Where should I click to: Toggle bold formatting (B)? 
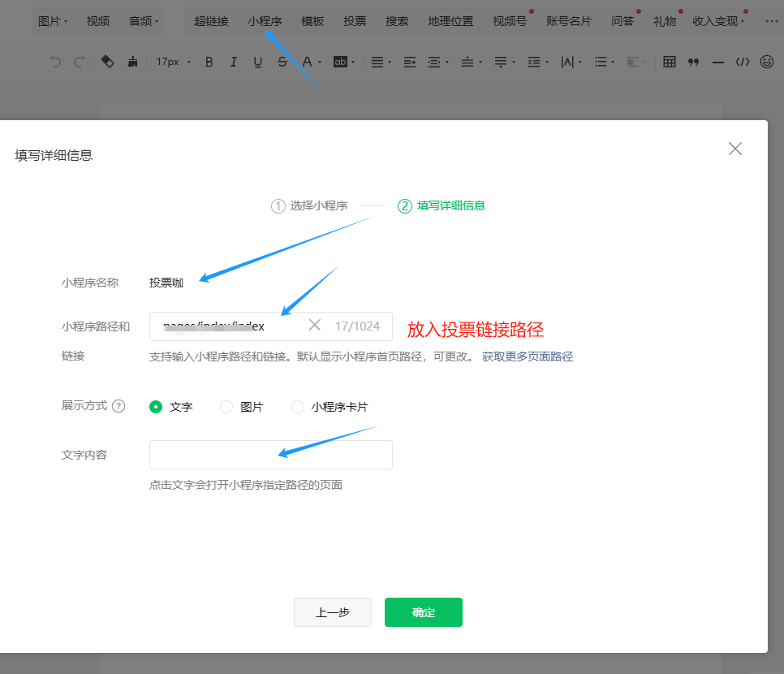[x=209, y=62]
